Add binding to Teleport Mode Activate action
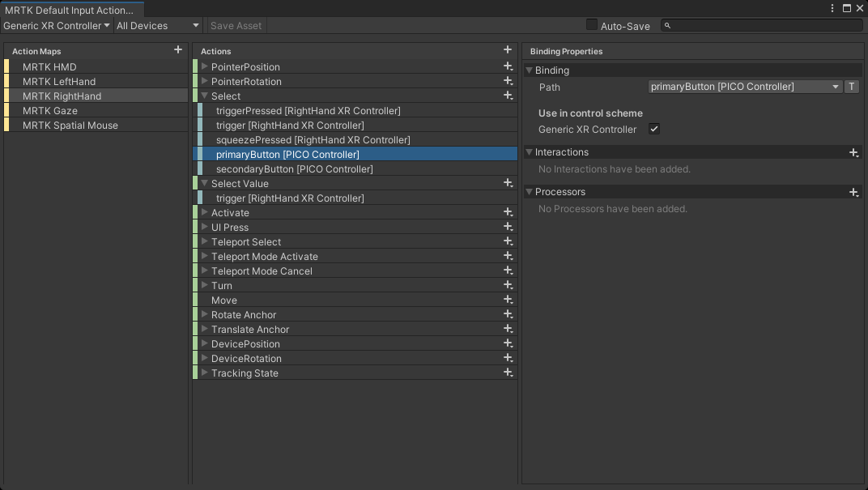 coord(508,256)
